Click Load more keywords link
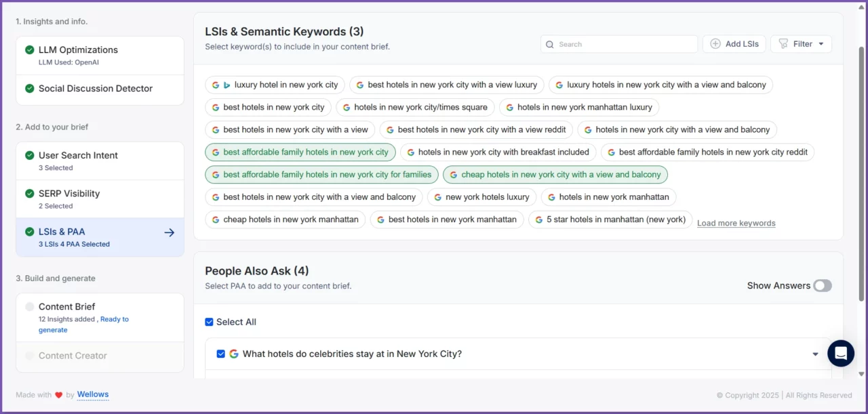868x414 pixels. [x=736, y=223]
